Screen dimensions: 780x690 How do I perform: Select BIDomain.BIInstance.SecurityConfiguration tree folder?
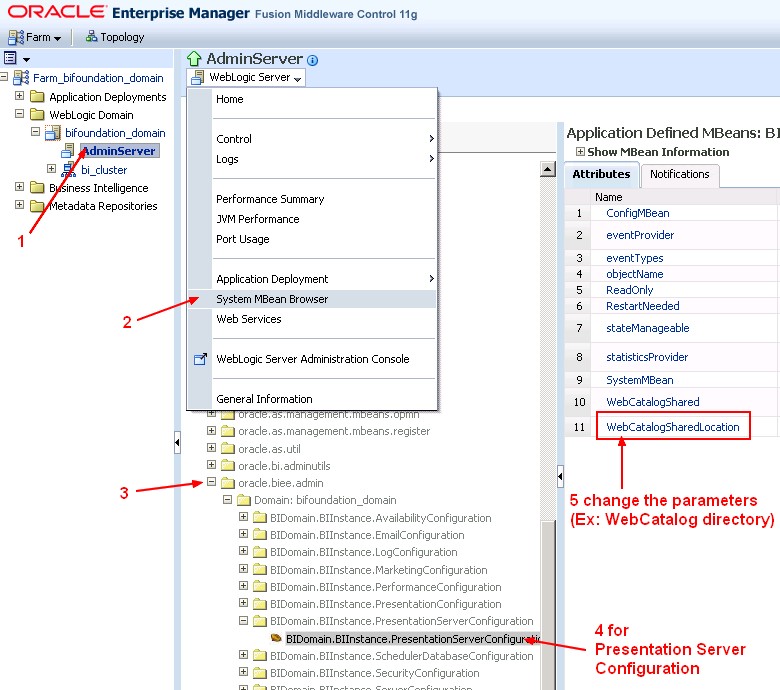380,674
